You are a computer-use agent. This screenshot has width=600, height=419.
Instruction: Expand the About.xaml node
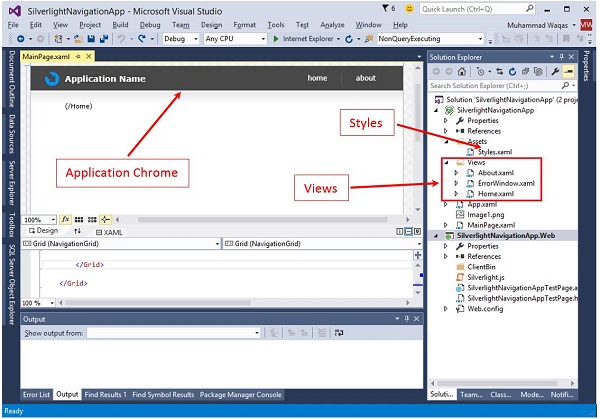[456, 173]
